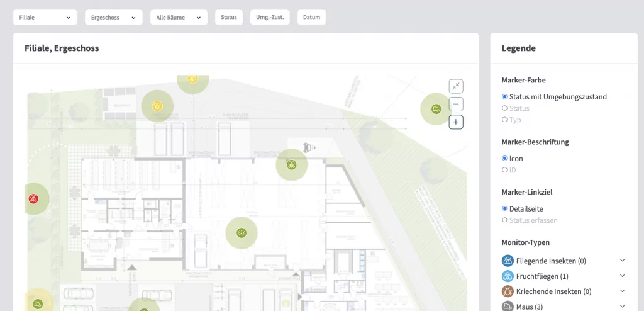Click the Status filter button

[229, 18]
